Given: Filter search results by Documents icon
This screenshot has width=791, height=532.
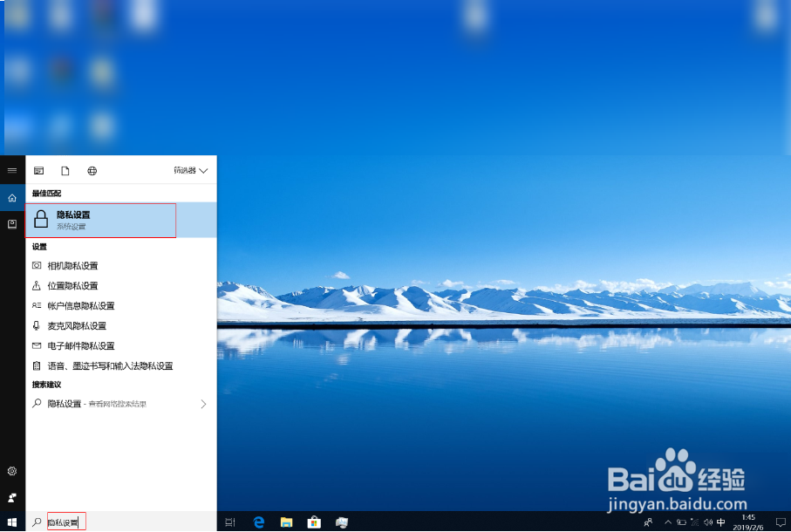Looking at the screenshot, I should click(x=65, y=171).
